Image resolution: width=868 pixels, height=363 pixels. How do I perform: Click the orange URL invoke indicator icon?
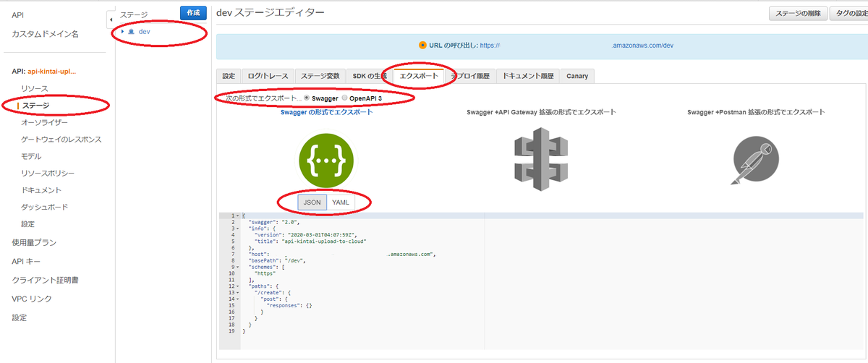[x=422, y=45]
